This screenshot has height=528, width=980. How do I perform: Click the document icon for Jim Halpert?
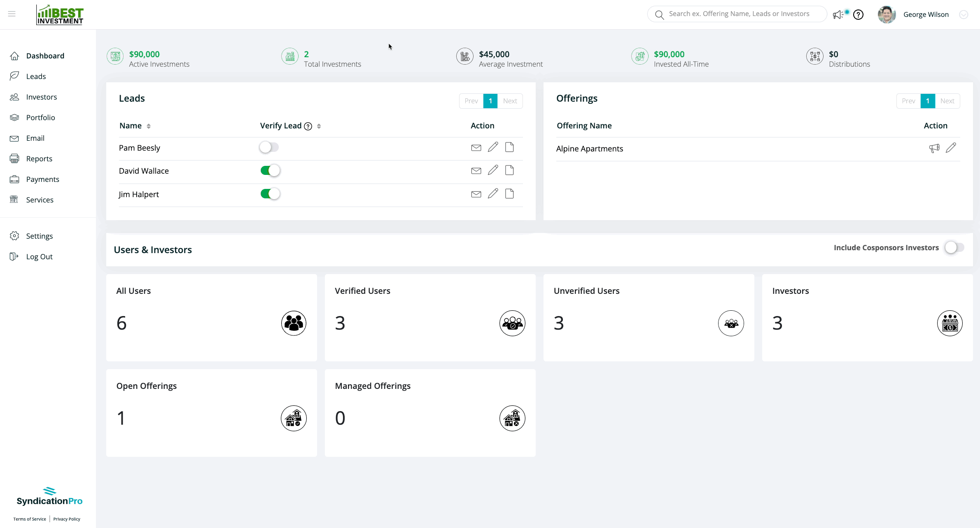[509, 194]
